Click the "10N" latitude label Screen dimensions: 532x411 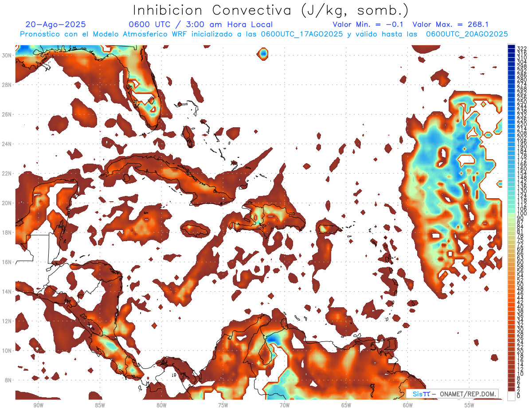tap(7, 351)
